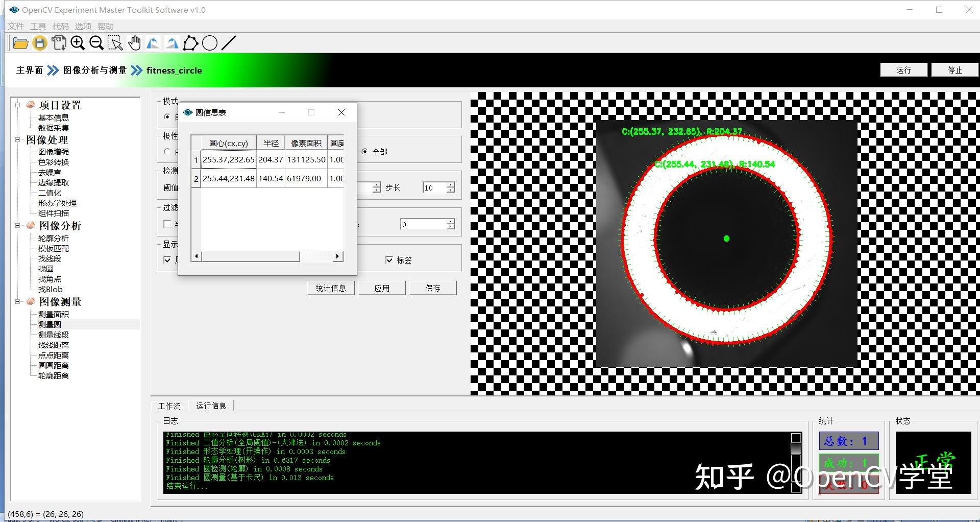Enable the 标签 checkbox
This screenshot has width=980, height=522.
[389, 260]
